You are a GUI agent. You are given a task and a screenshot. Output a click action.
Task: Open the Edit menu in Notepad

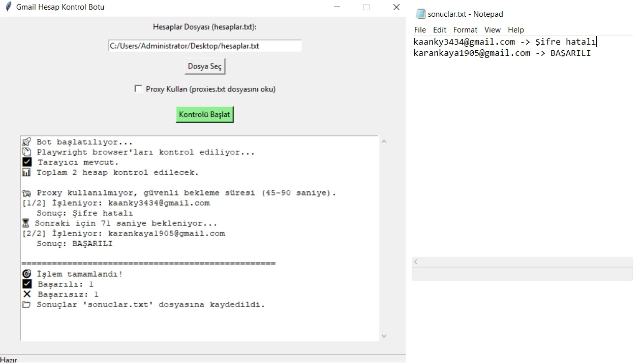click(x=440, y=30)
